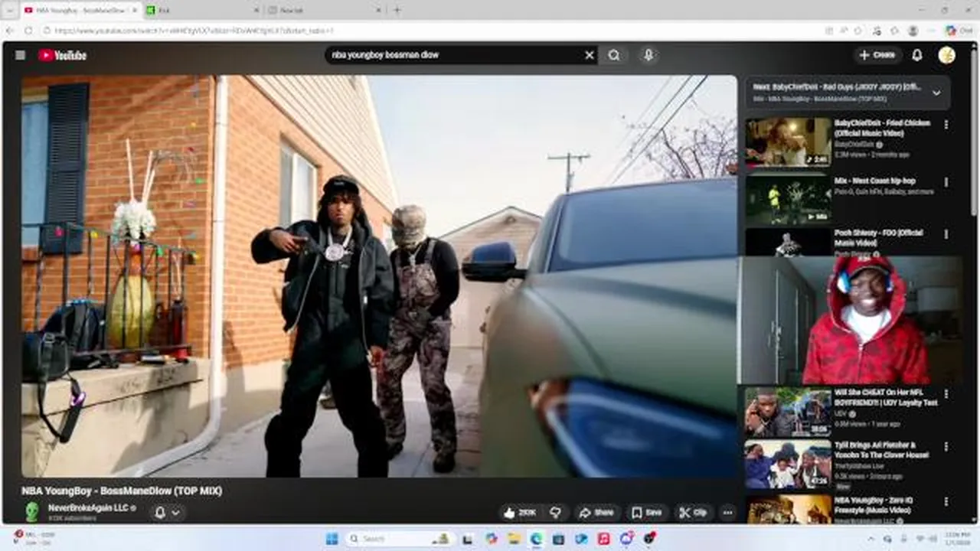Viewport: 980px width, 551px height.
Task: Share the BossManeDlow video
Action: [596, 513]
